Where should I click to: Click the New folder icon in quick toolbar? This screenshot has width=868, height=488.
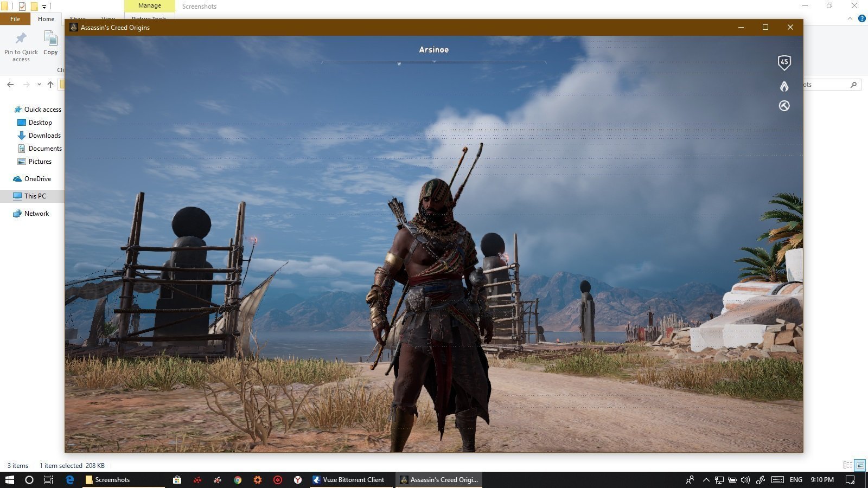pos(34,7)
